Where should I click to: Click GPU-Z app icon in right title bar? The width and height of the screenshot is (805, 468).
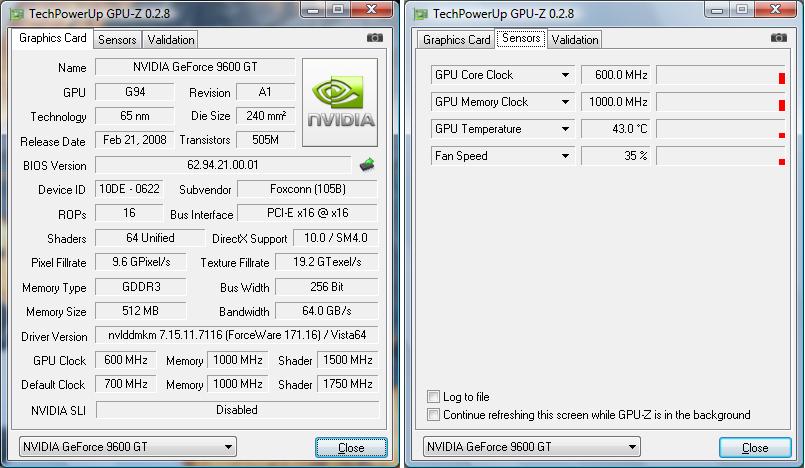(421, 14)
